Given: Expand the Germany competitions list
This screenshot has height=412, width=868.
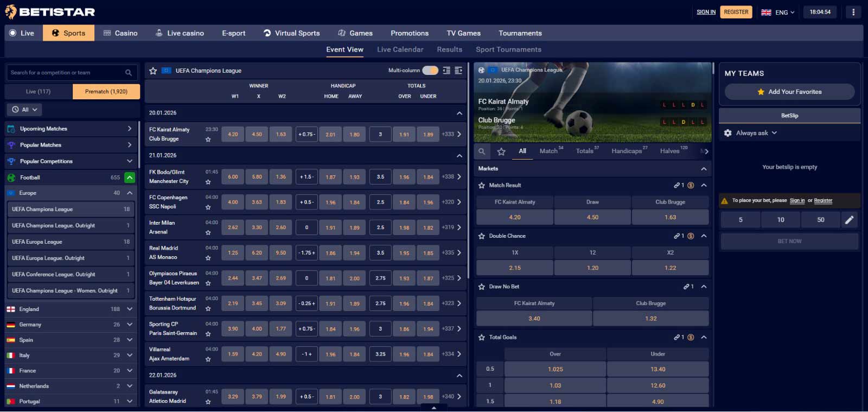Looking at the screenshot, I should 130,325.
